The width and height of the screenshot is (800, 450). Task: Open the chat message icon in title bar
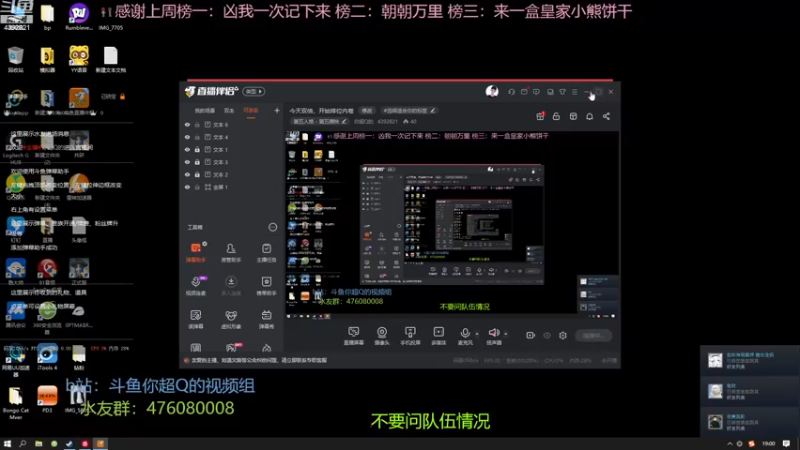(536, 92)
